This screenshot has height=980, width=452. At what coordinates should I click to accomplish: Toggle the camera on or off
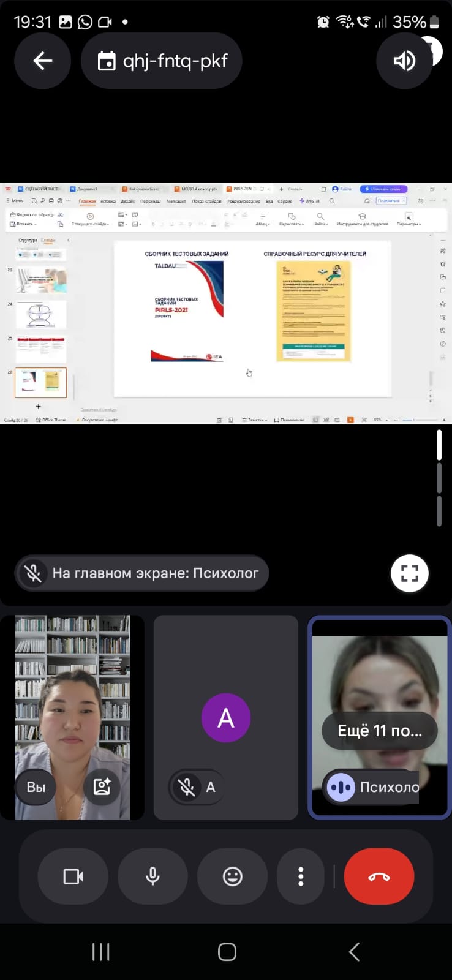(x=73, y=876)
